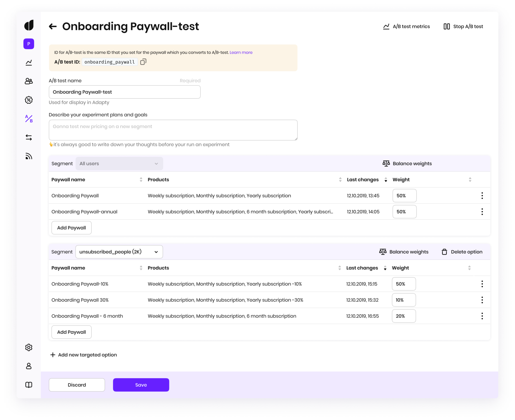Click the Onboarding Paywall 30% name
Viewport: 515px width, 420px height.
click(80, 300)
